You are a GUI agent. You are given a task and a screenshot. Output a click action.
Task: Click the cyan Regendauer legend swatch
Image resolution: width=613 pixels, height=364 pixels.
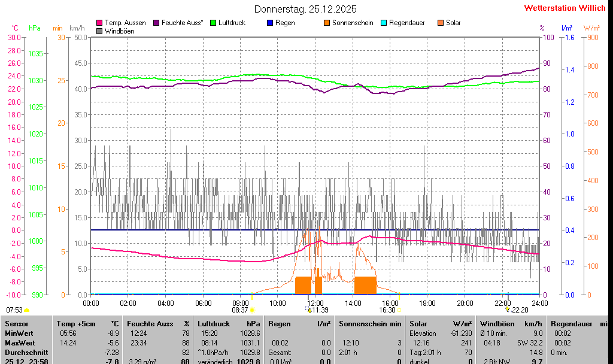pos(384,23)
